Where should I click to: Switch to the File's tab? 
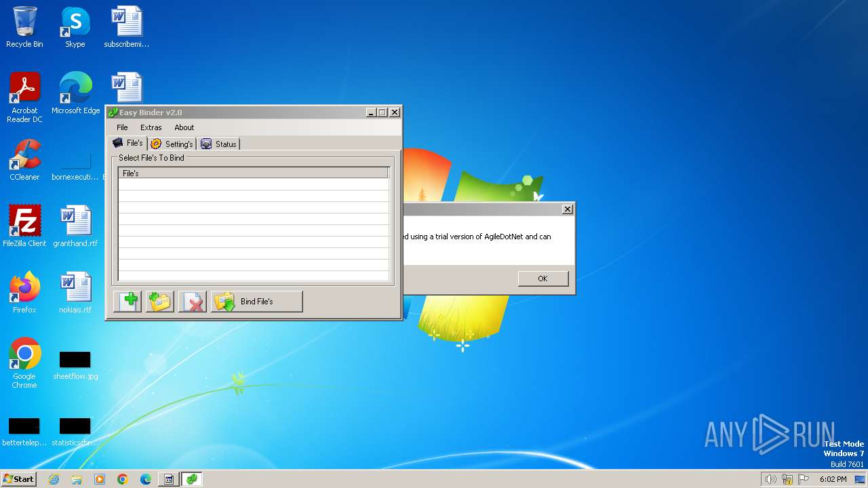pos(128,143)
